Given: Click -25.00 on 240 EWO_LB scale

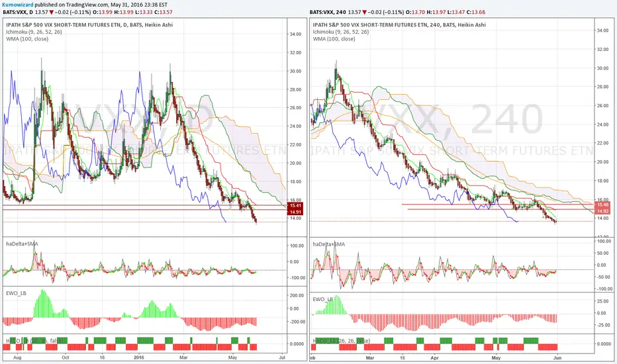Looking at the screenshot, I should 604,325.
